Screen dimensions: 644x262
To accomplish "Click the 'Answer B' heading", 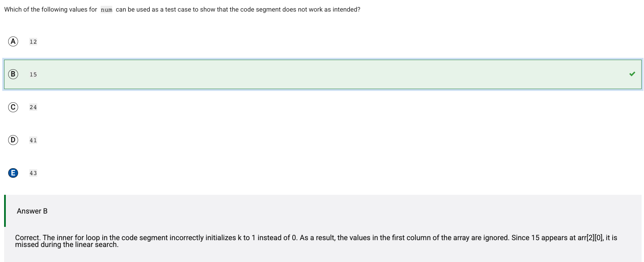I will [32, 211].
